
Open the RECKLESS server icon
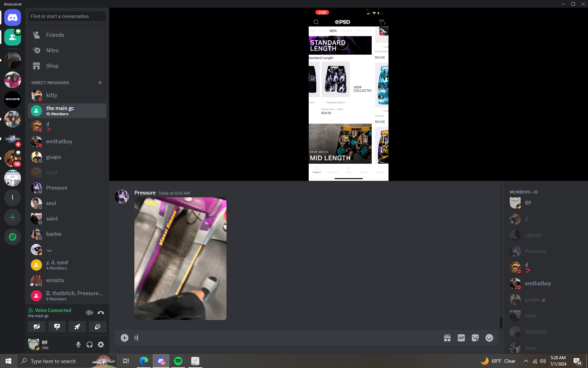tap(13, 99)
